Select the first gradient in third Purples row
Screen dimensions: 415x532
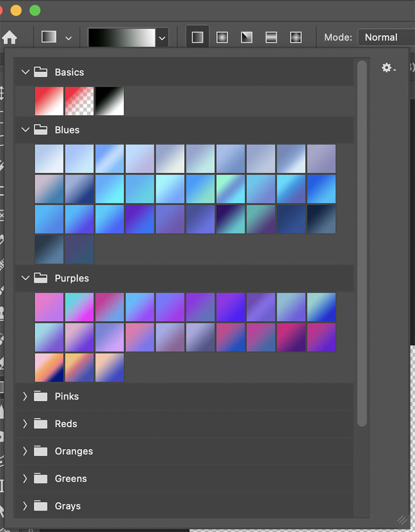(49, 368)
